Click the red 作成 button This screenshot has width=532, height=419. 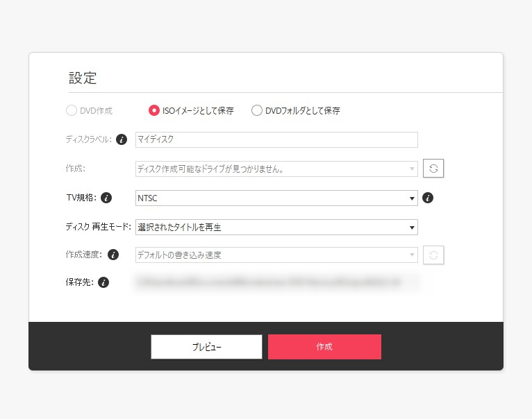click(324, 347)
